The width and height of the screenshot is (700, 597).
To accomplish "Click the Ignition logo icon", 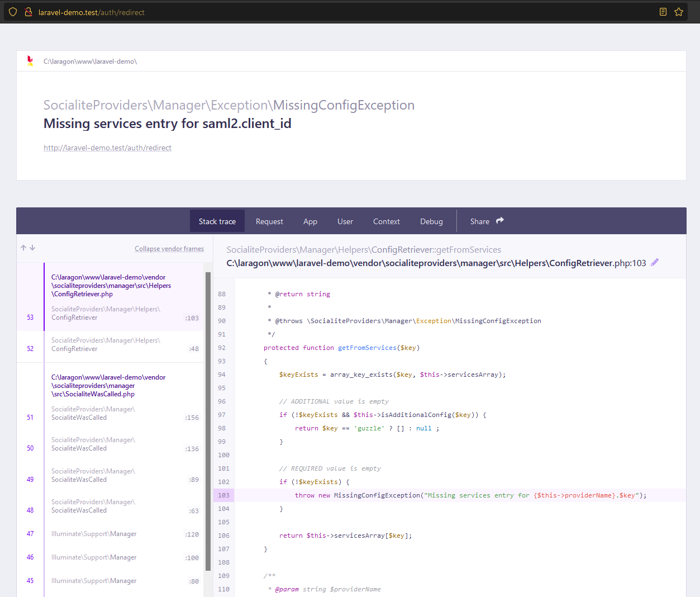I will 30,61.
